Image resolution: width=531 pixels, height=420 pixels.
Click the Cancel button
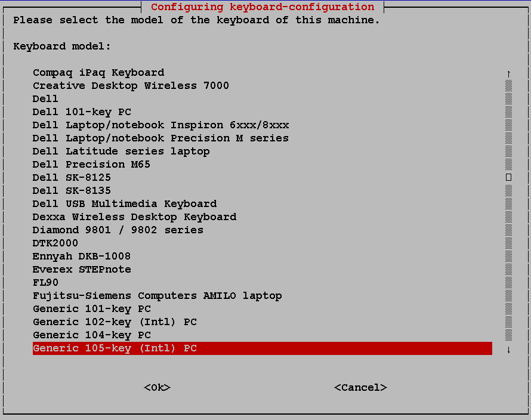[360, 387]
